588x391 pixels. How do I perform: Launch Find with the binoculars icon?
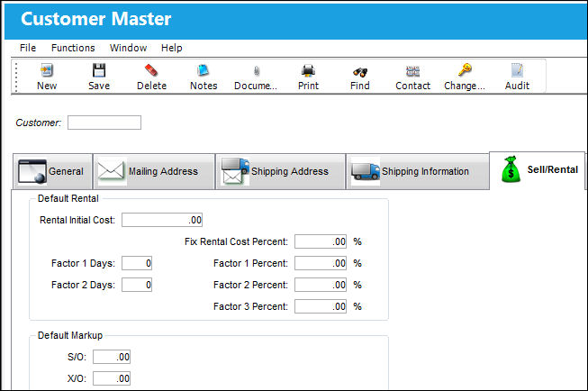coord(360,71)
